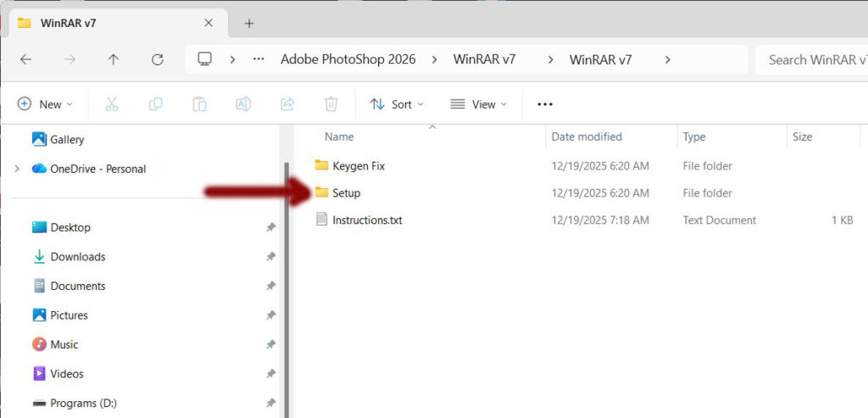
Task: Go up one folder level
Action: pos(114,59)
